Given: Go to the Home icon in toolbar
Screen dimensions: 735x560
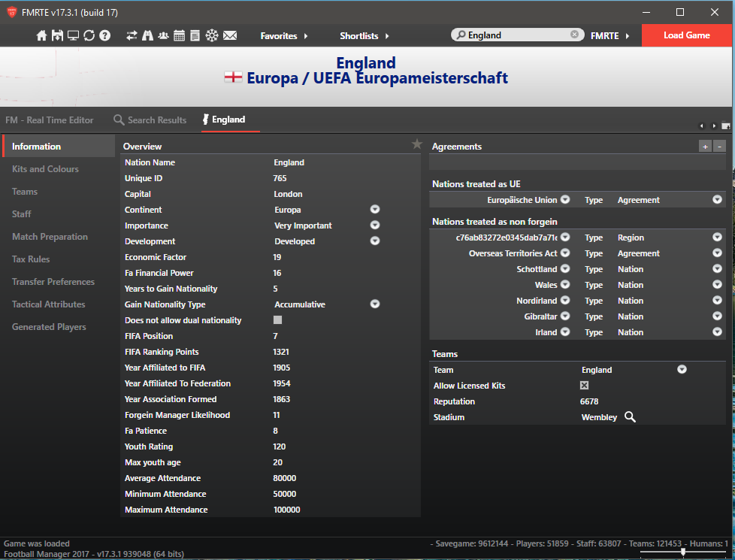Looking at the screenshot, I should coord(42,35).
